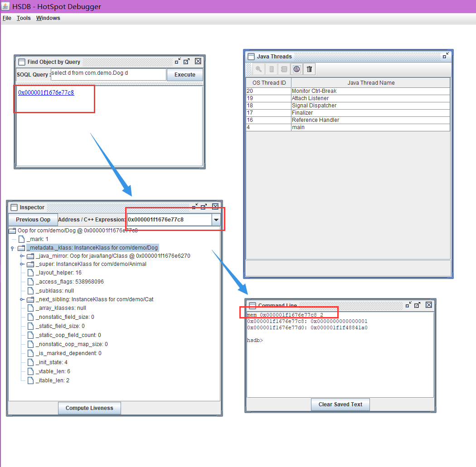Open the Windows menu
The width and height of the screenshot is (476, 467).
[x=48, y=18]
